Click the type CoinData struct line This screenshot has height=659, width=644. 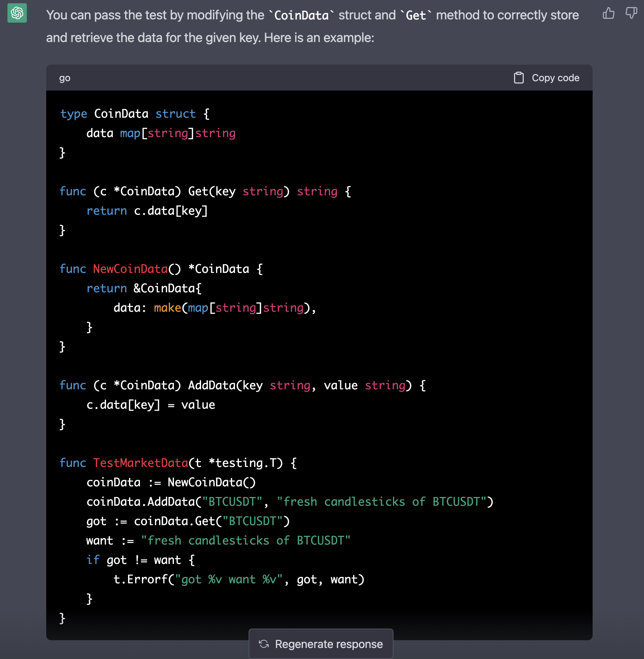click(134, 114)
